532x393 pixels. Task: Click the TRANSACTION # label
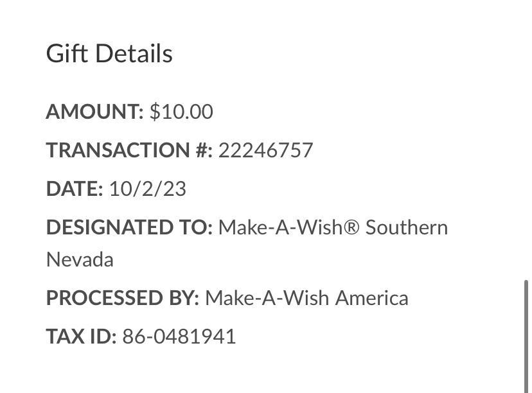pyautogui.click(x=129, y=150)
